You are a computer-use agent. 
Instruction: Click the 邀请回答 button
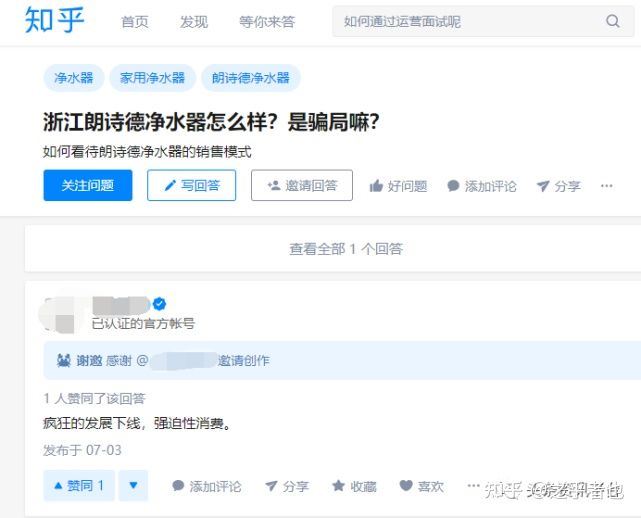[x=301, y=185]
